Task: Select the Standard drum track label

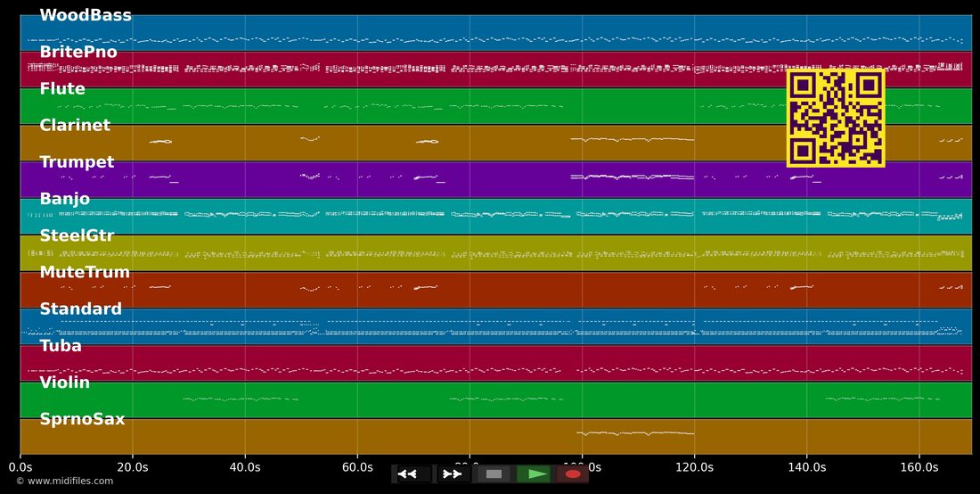Action: click(80, 309)
